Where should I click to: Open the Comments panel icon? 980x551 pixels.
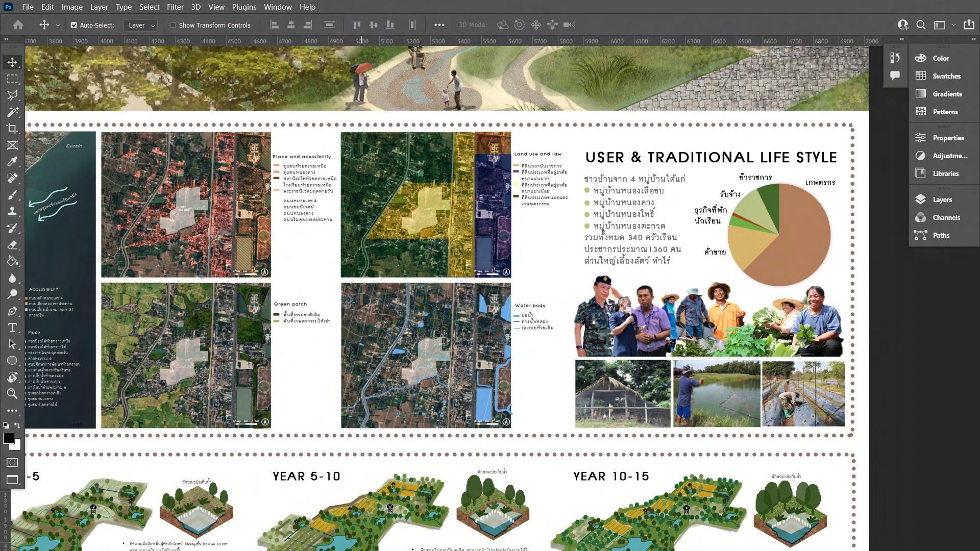tap(894, 76)
